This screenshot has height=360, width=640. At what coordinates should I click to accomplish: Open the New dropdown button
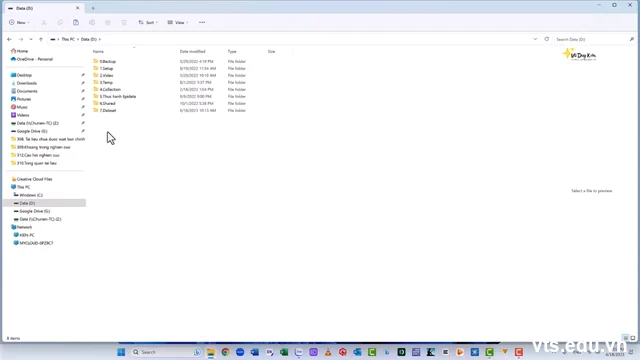coord(19,22)
